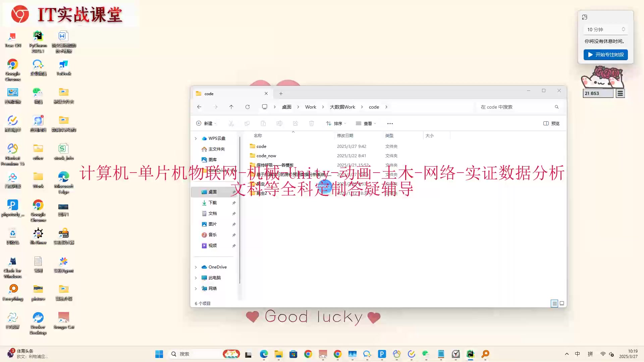Expand the 此电脑 tree item

coord(196,278)
